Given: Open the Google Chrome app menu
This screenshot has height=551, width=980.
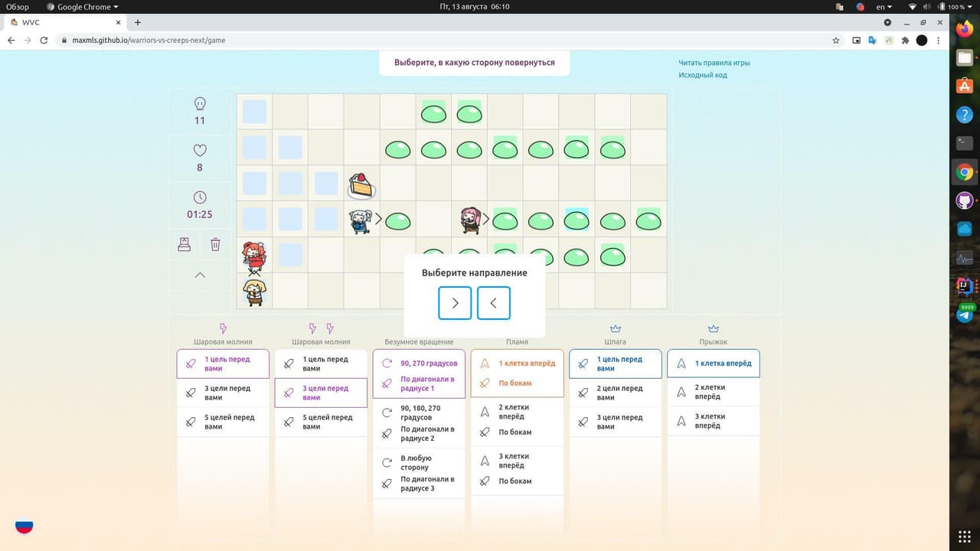Looking at the screenshot, I should (83, 6).
